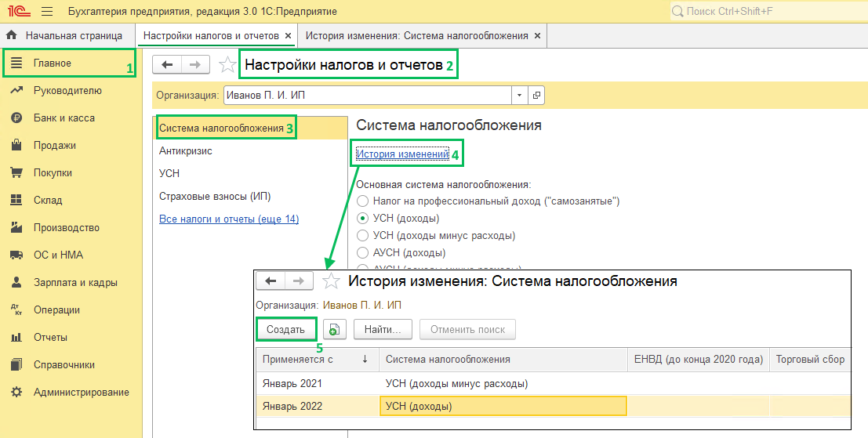Choose the АУСН (доходы) radio option

coord(362,253)
